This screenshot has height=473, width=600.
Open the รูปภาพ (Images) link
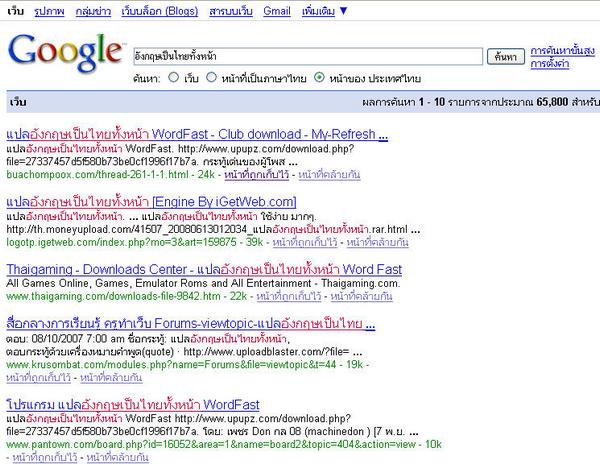coord(49,11)
